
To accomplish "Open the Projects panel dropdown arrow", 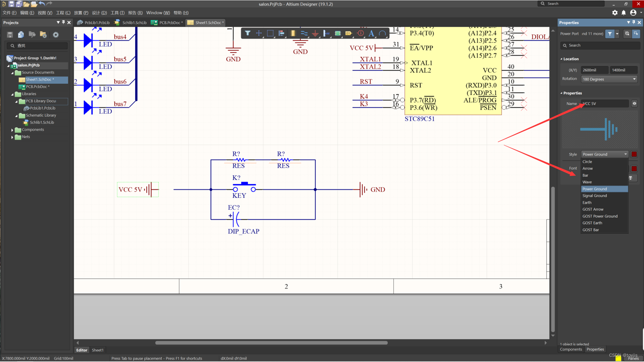I will click(x=58, y=23).
